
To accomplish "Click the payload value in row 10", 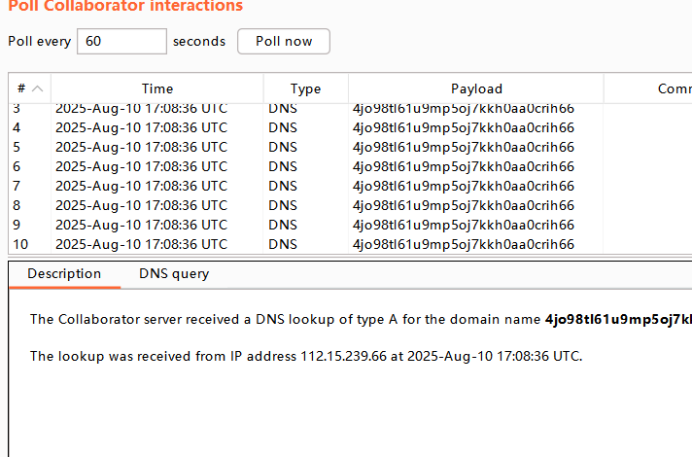I will click(x=463, y=244).
